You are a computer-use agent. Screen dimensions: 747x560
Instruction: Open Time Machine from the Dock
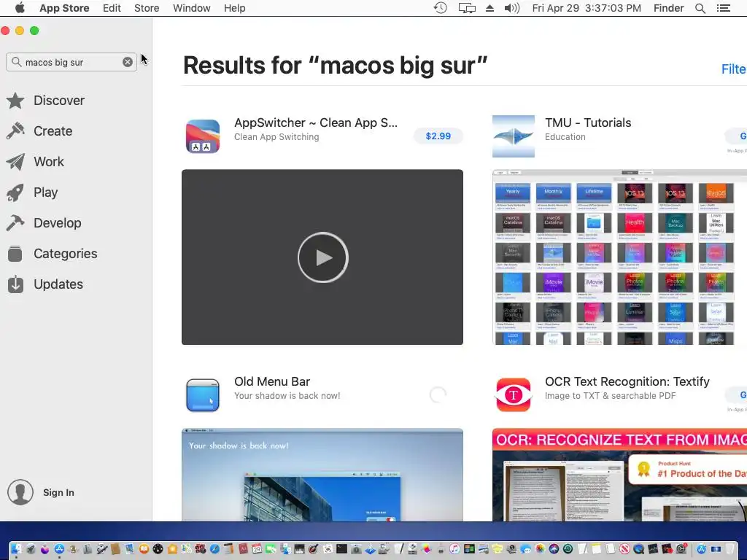tap(568, 549)
